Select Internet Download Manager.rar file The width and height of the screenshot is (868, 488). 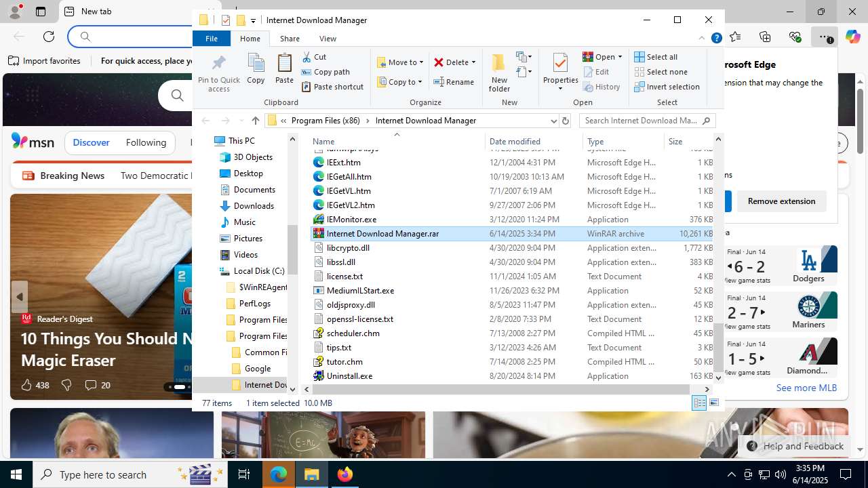(x=512, y=234)
